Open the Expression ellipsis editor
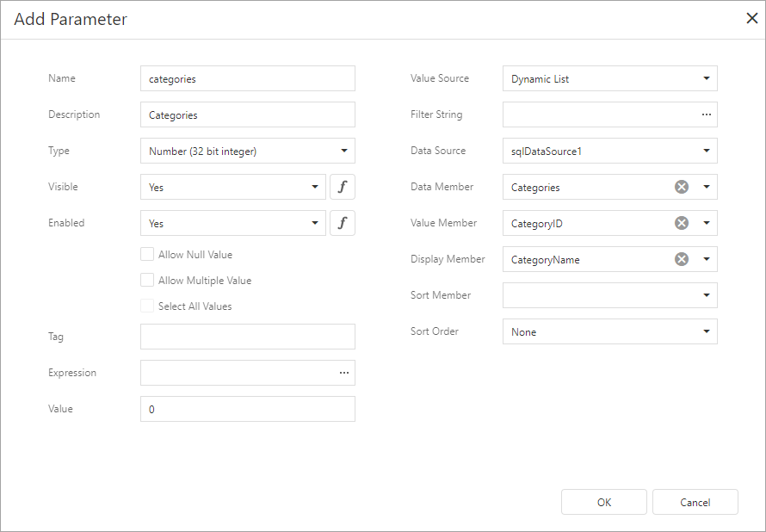 point(343,373)
